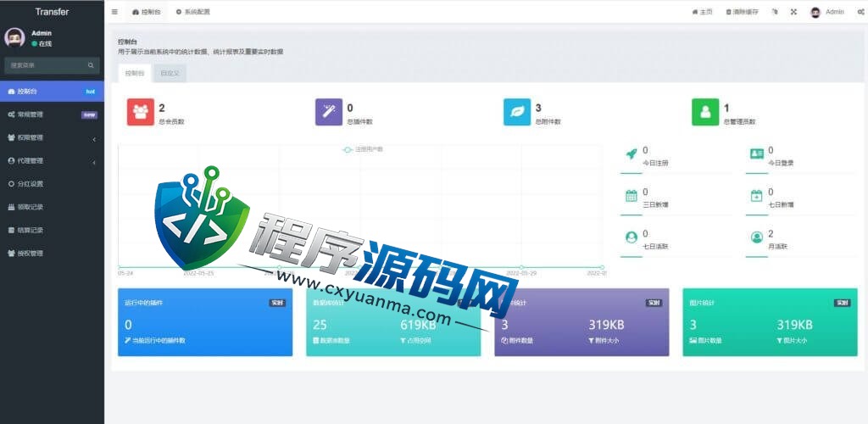Viewport: 868px width, 424px height.
Task: Click the calendar icon for 三日新增
Action: [x=631, y=195]
